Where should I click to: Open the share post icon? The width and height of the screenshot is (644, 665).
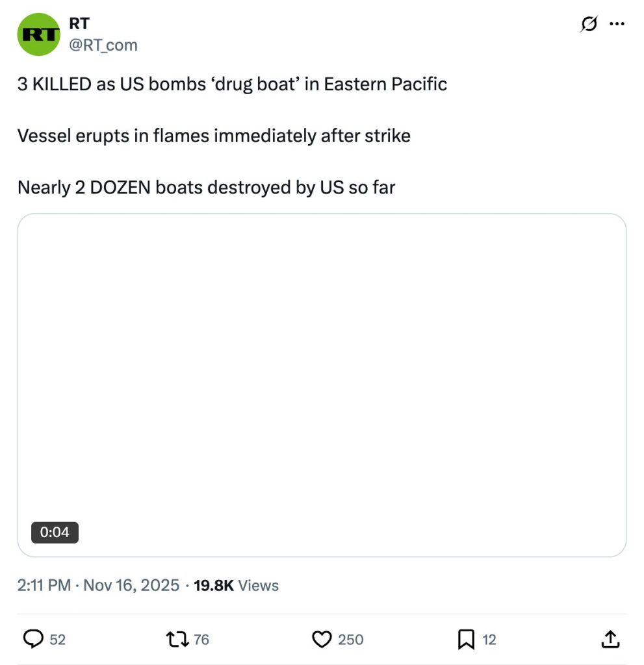tap(610, 640)
